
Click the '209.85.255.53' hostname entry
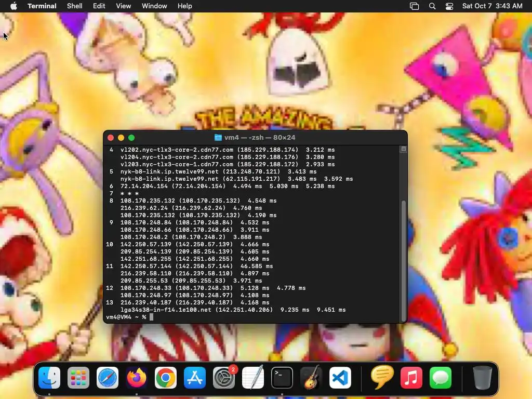[144, 281]
